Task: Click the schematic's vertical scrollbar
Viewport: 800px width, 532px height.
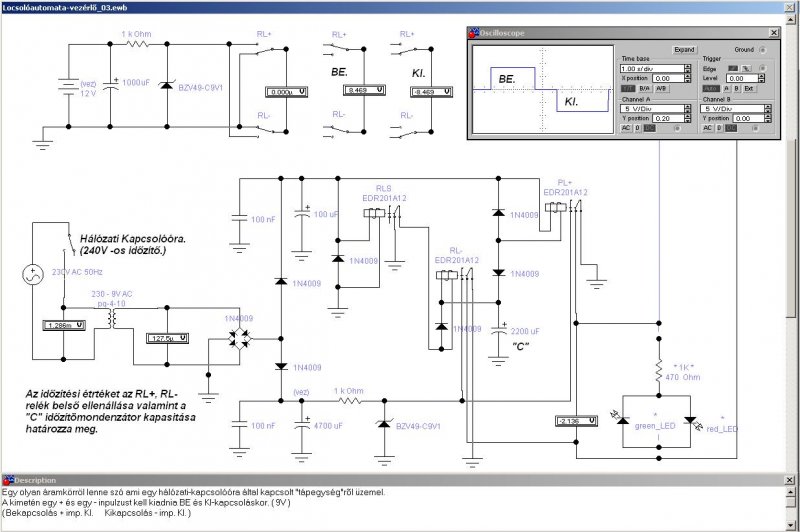Action: tap(791, 244)
